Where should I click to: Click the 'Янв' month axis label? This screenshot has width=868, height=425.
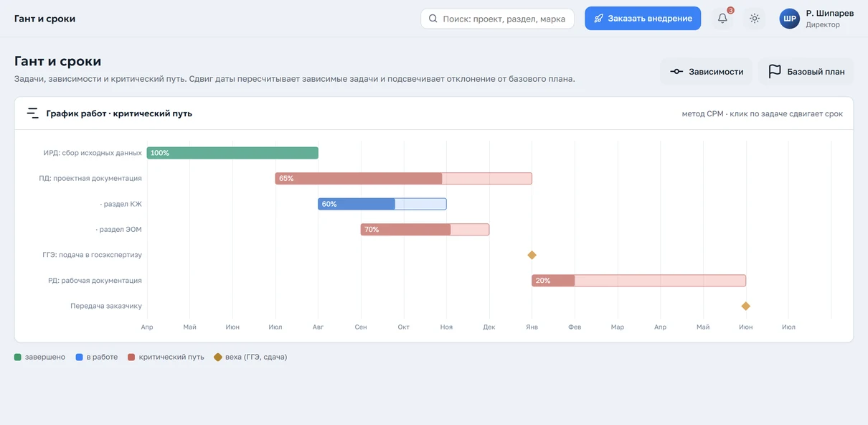[532, 327]
